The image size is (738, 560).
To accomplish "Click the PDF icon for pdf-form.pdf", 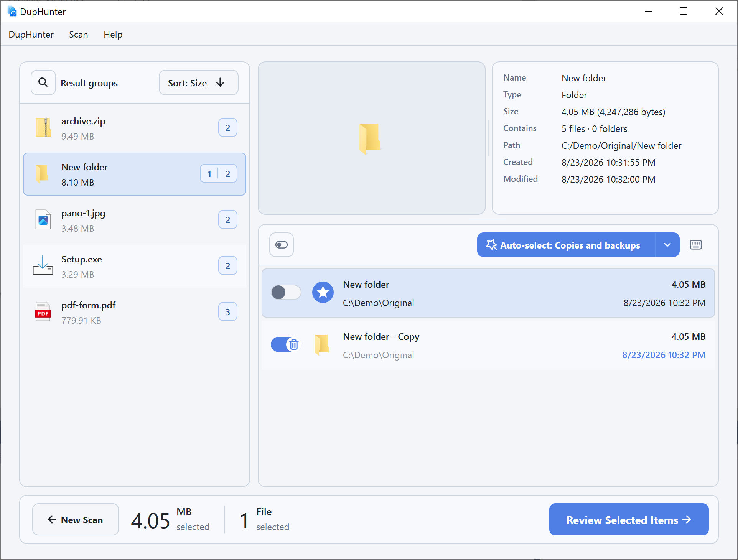I will tap(43, 311).
